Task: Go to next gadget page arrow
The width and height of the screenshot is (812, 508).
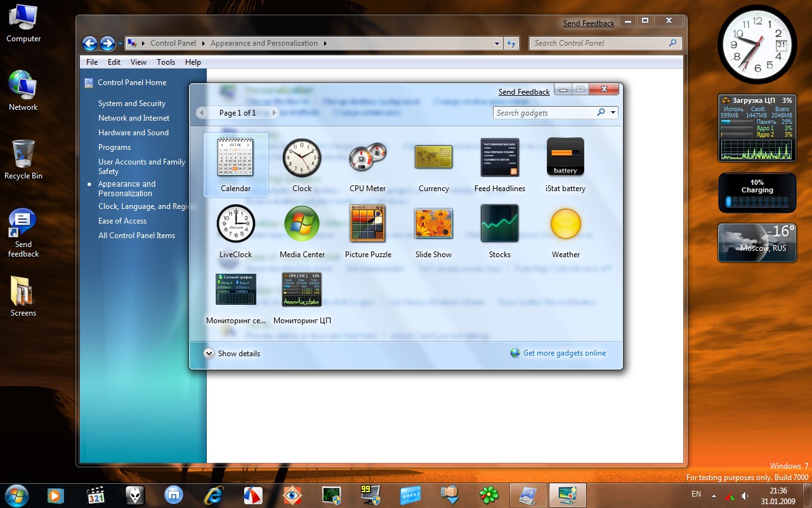Action: click(273, 112)
